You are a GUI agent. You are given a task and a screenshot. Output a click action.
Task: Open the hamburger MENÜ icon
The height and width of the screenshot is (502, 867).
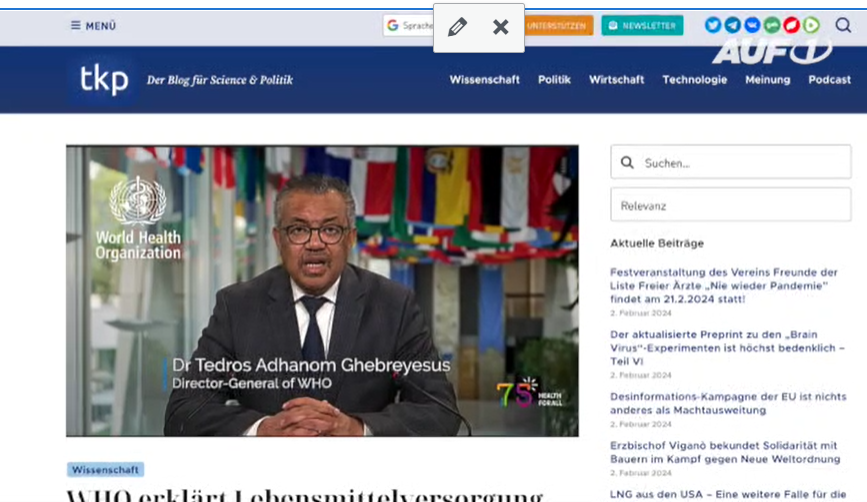[x=76, y=25]
